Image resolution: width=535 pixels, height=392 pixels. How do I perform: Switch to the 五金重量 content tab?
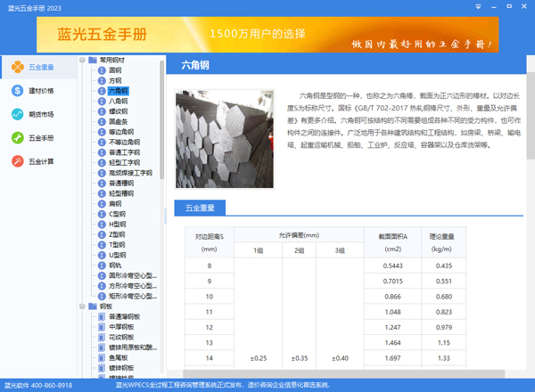point(200,208)
